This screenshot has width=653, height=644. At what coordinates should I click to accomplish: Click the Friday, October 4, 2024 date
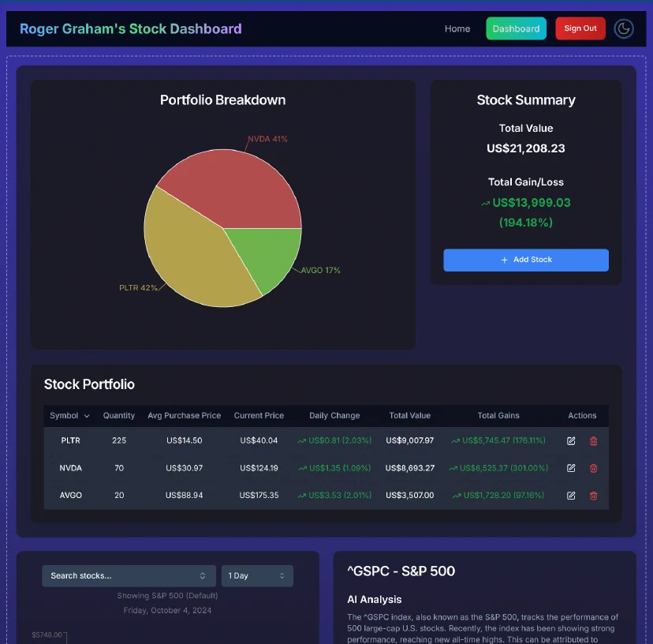coord(167,610)
